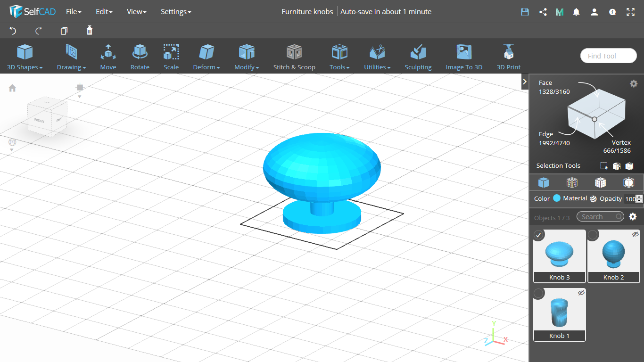
Task: Switch to wireframe render mode
Action: 572,182
